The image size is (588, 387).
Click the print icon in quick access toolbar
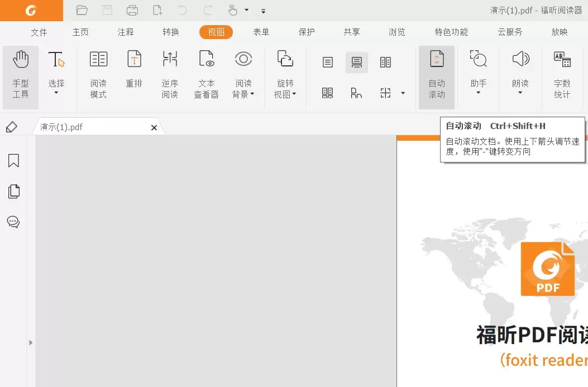pos(132,9)
